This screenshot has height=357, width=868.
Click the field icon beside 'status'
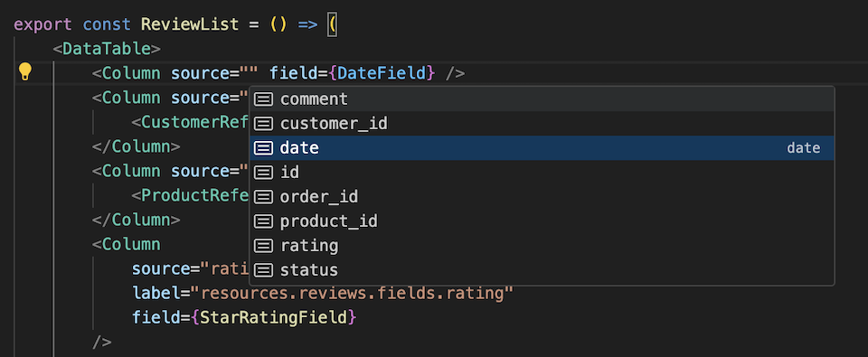(x=263, y=270)
